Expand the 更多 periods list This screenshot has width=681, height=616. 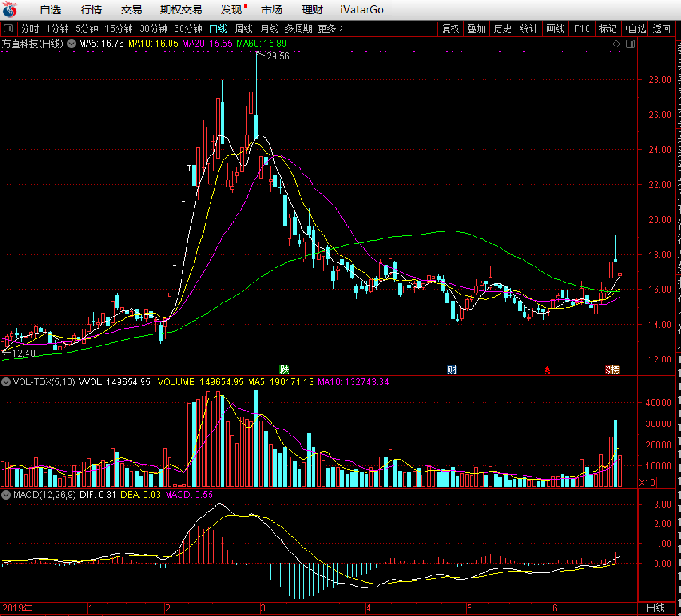pyautogui.click(x=331, y=29)
